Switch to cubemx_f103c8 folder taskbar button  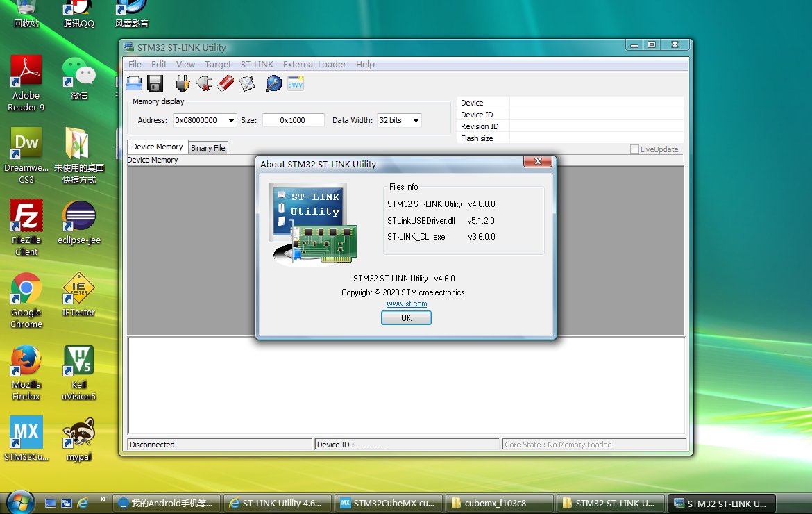tap(499, 503)
